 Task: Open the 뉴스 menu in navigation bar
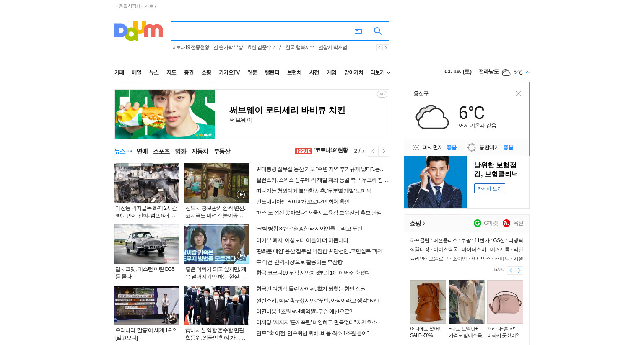click(154, 72)
